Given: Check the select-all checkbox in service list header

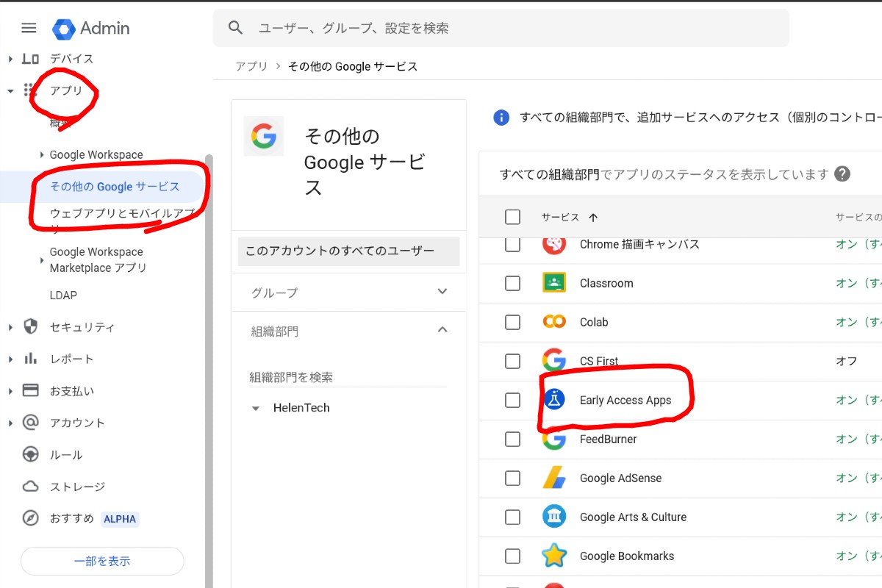Looking at the screenshot, I should point(512,217).
